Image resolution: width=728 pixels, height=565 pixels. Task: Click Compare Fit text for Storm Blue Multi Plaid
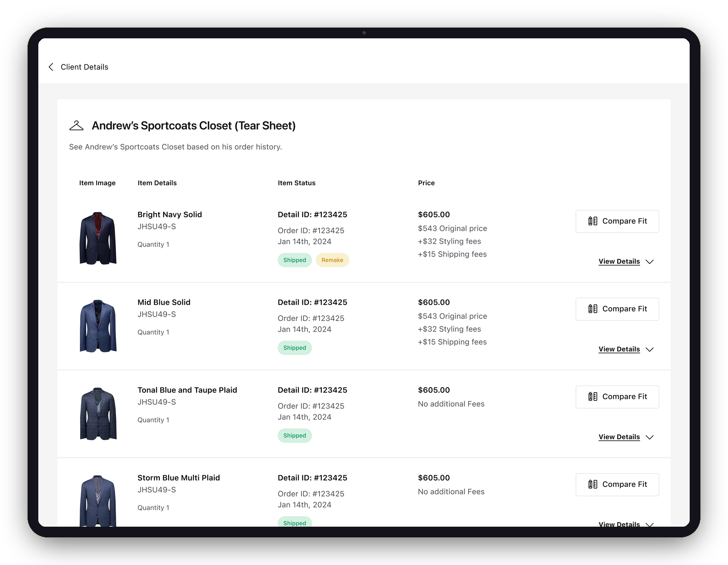pos(625,485)
